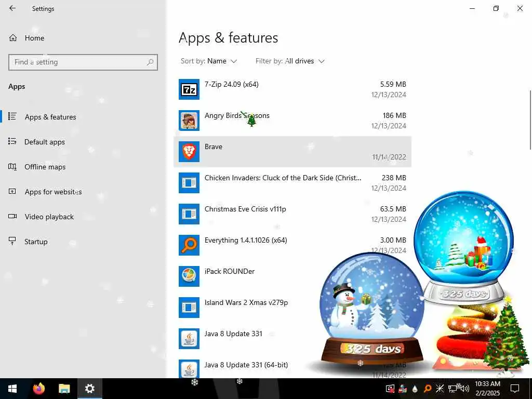This screenshot has width=532, height=399.
Task: Select Angry Birds Seasons 186 MB size
Action: tap(394, 116)
